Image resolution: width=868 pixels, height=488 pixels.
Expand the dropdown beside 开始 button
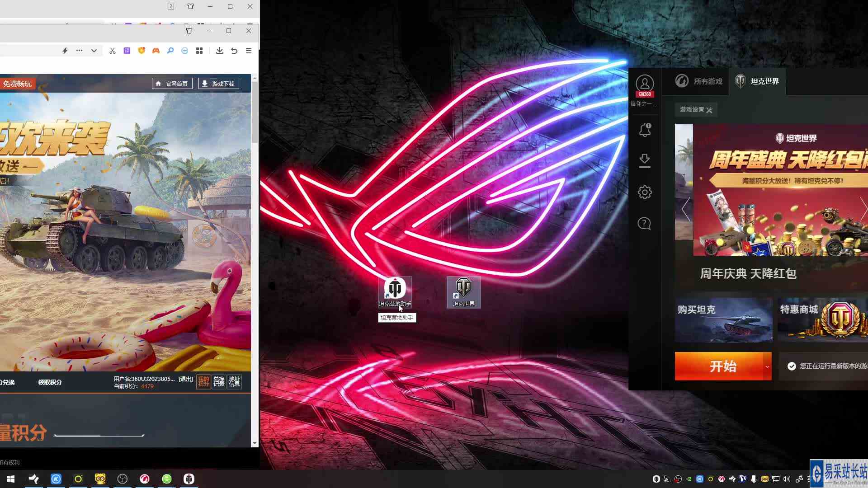tap(767, 366)
